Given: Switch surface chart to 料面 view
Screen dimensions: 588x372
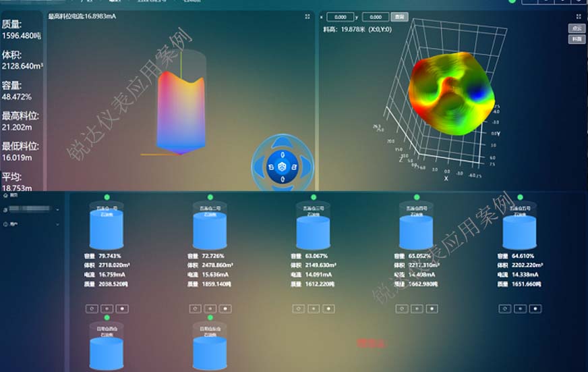Looking at the screenshot, I should tap(577, 39).
